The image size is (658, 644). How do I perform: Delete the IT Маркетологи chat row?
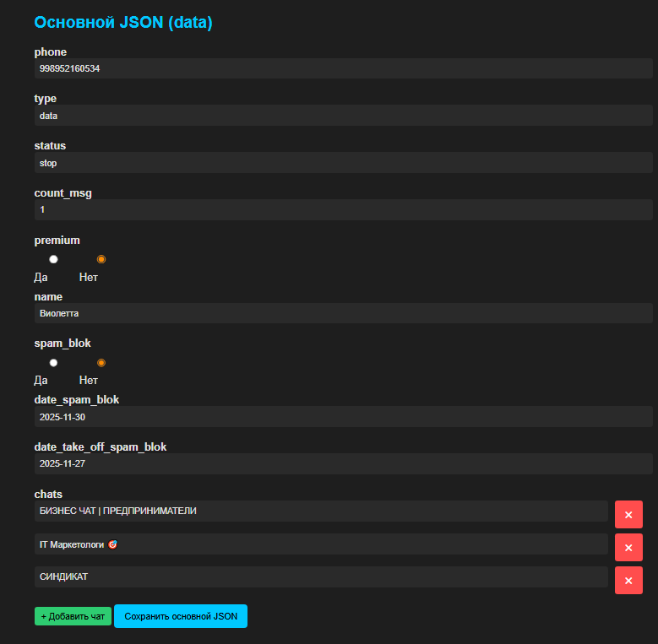pyautogui.click(x=628, y=547)
